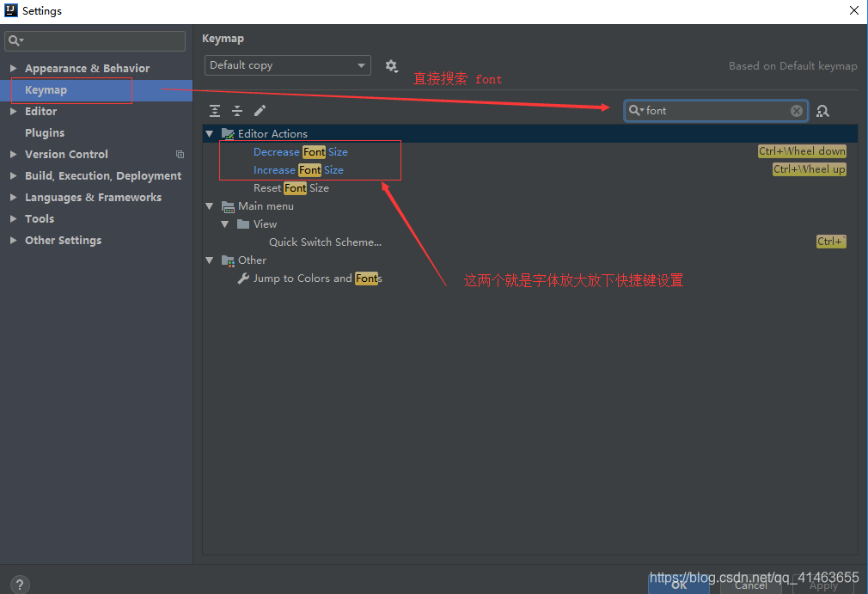Click the search magnifier in keymap filter
Viewport: 868px width, 594px height.
point(635,110)
